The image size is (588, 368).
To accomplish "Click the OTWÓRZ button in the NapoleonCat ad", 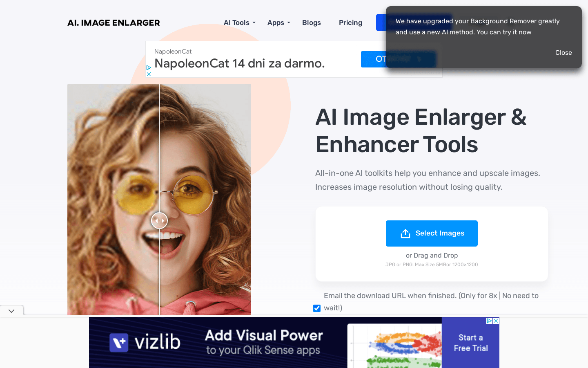I will pos(398,59).
